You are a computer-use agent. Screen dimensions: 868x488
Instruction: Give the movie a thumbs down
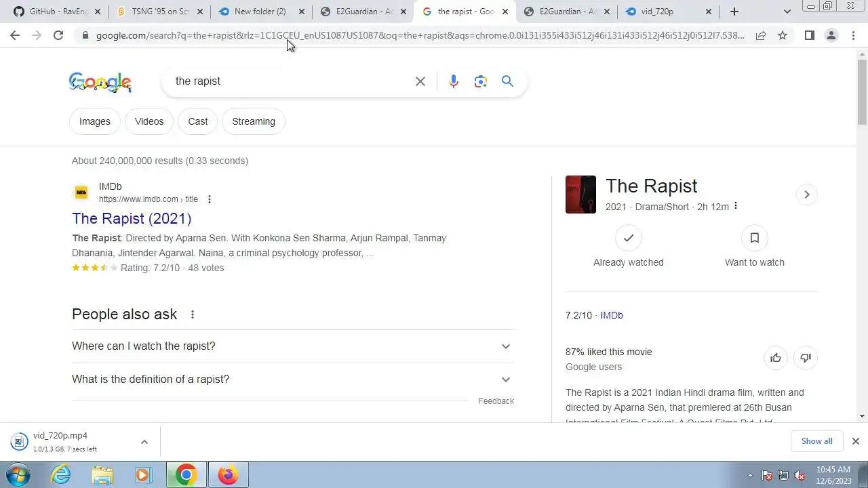pos(806,358)
